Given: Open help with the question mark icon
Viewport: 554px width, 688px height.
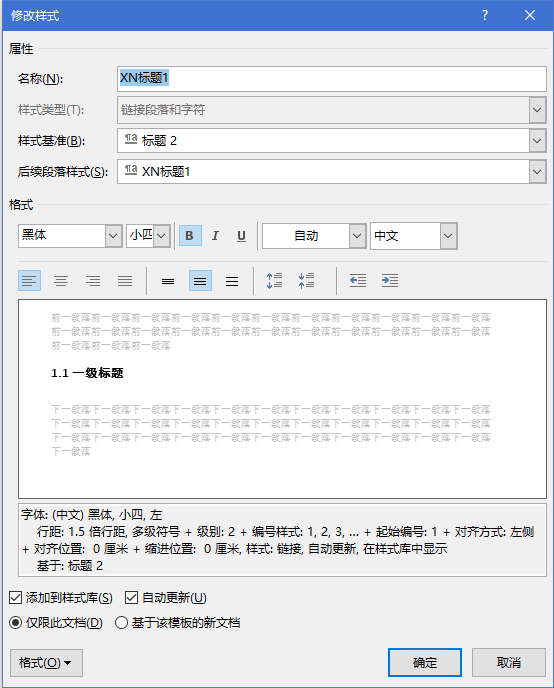Looking at the screenshot, I should click(x=485, y=15).
